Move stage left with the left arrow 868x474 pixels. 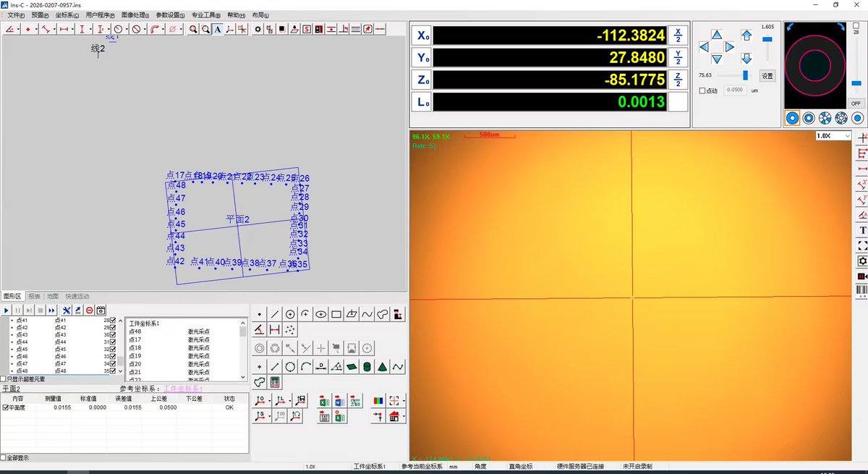pos(703,47)
